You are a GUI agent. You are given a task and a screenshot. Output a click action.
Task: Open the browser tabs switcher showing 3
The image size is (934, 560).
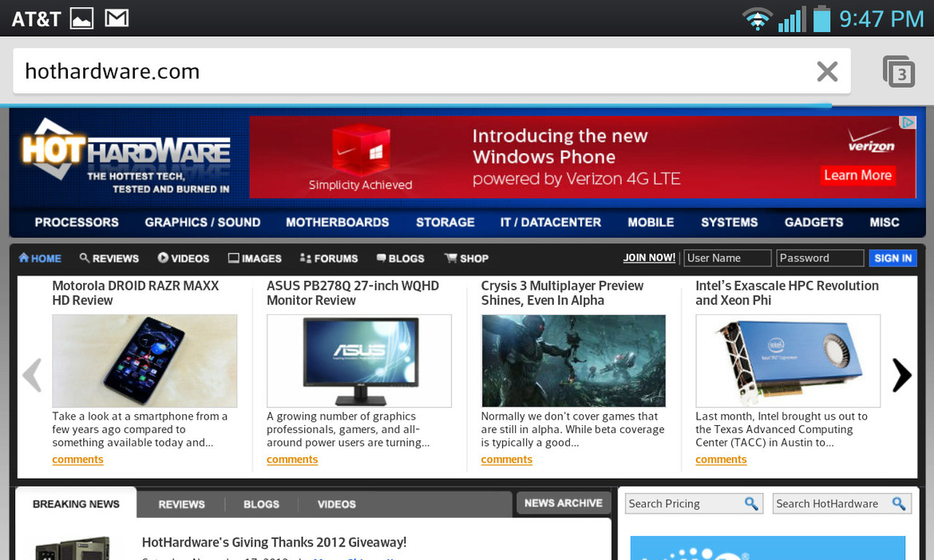(898, 72)
